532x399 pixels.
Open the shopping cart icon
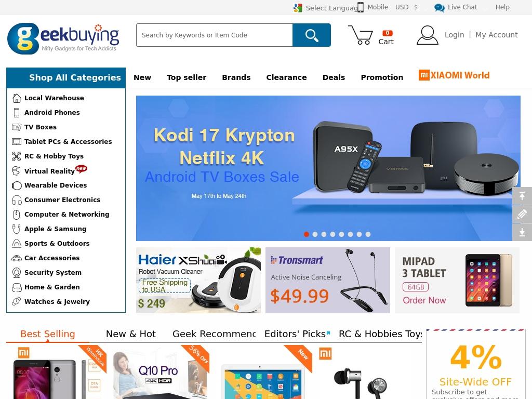coord(361,35)
